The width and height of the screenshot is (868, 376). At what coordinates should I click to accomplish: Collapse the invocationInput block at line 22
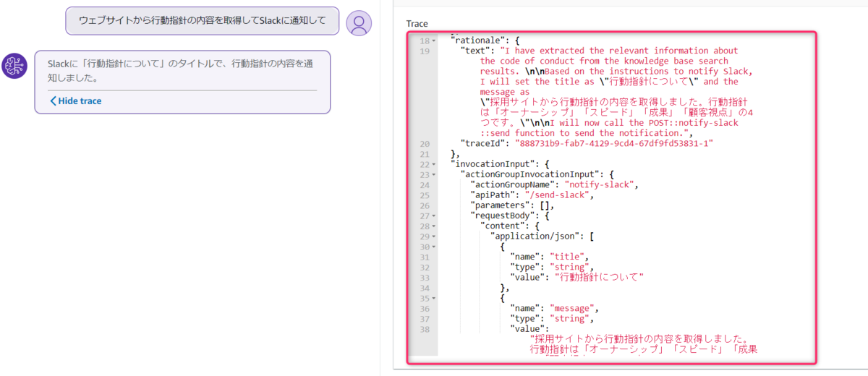pyautogui.click(x=434, y=164)
